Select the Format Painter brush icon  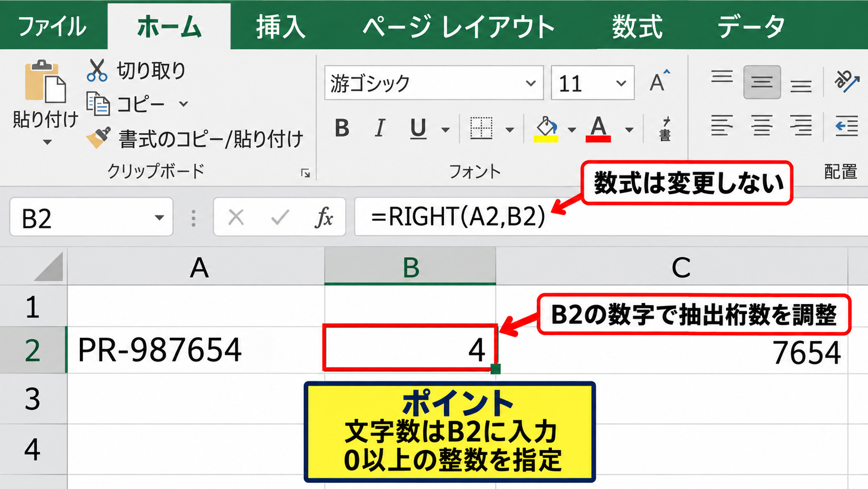[x=98, y=138]
